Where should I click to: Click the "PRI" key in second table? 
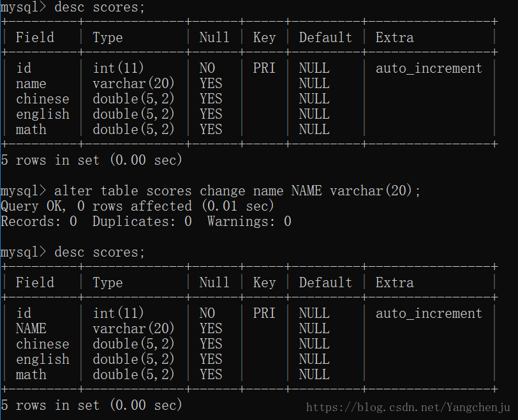click(264, 313)
